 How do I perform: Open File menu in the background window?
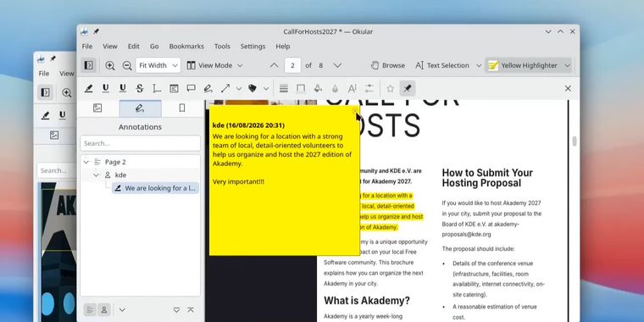tap(43, 74)
